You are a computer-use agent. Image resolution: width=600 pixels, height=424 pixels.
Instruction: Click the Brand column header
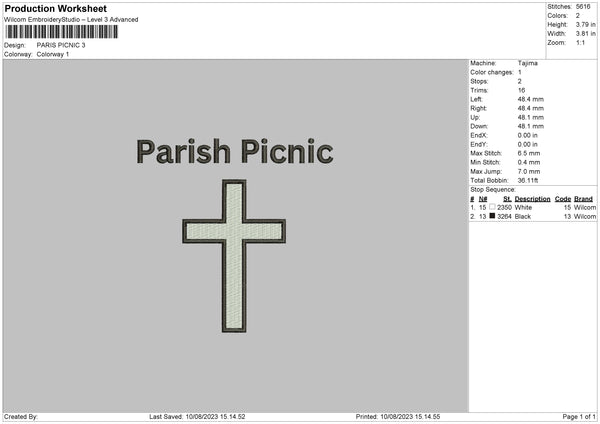[x=583, y=199]
